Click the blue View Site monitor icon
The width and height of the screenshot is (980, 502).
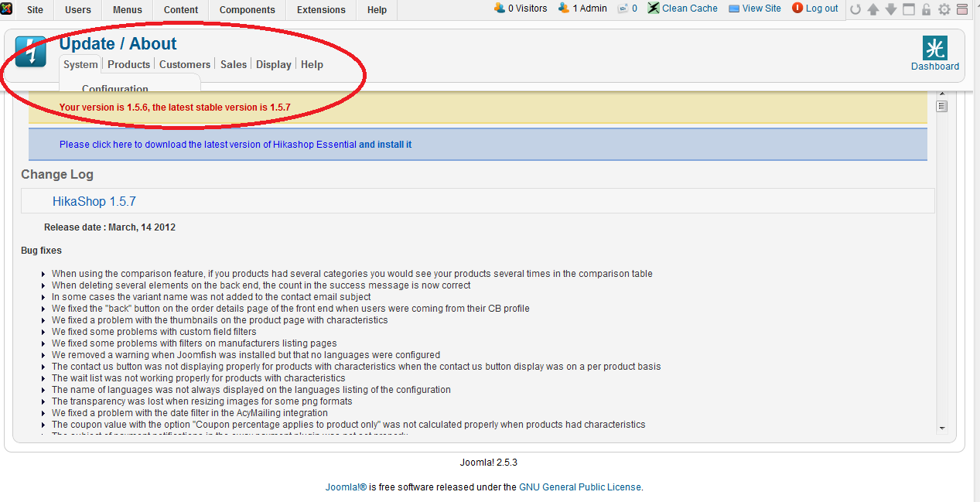734,9
